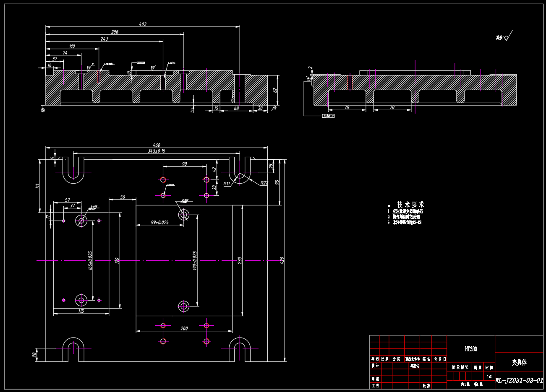This screenshot has width=546, height=392.
Task: Select the 460 width dimension text
Action: point(156,145)
